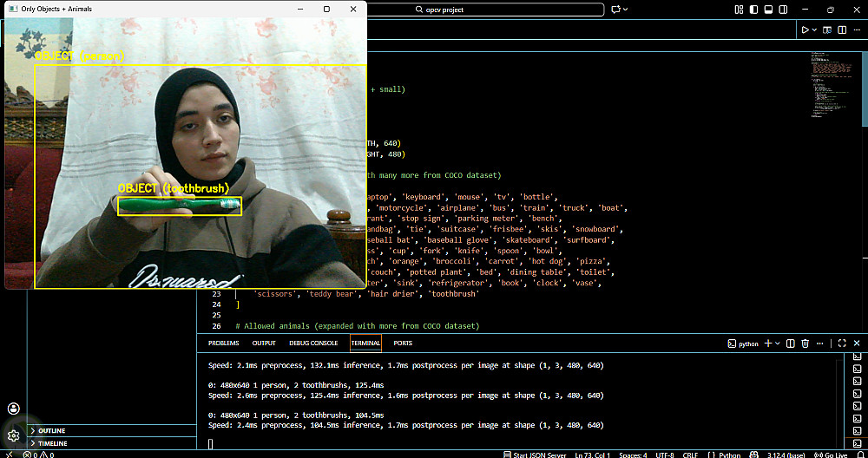Kill the terminal with the trash icon
The height and width of the screenshot is (458, 868).
(x=806, y=343)
